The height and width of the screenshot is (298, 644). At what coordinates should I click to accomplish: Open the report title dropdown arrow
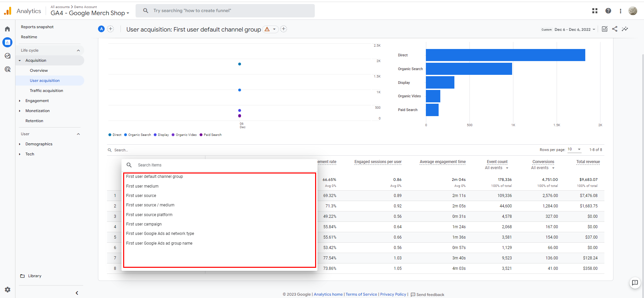click(274, 29)
